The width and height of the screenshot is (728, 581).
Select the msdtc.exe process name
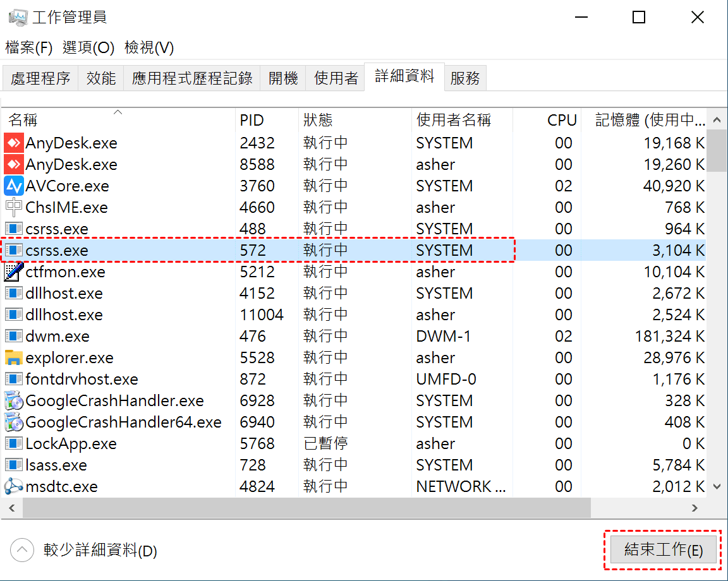[x=62, y=486]
